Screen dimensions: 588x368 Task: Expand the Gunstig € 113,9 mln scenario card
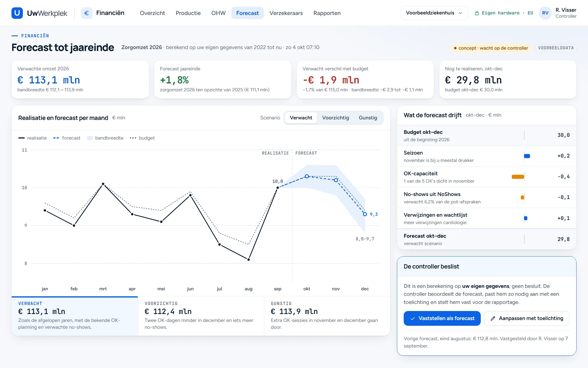pyautogui.click(x=327, y=316)
